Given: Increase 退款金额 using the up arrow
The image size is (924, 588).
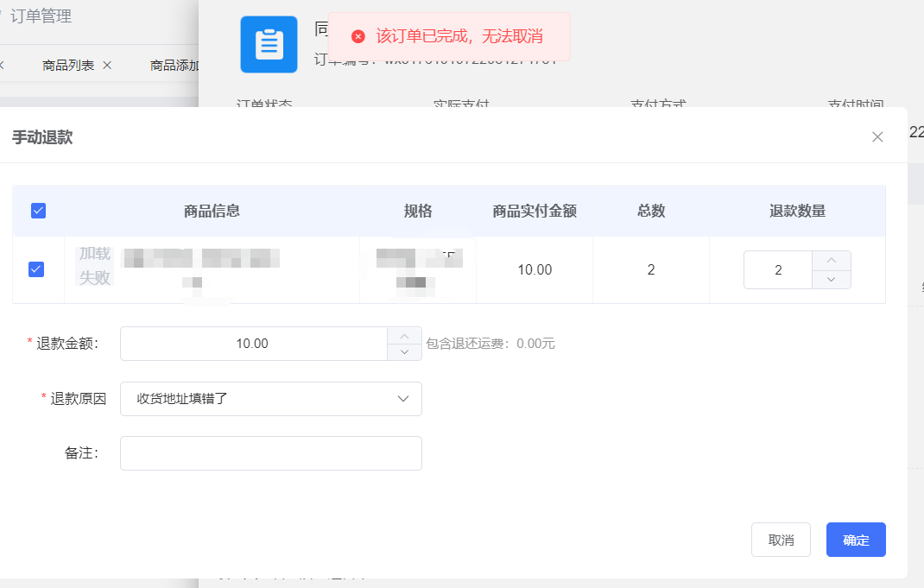Looking at the screenshot, I should [x=404, y=335].
